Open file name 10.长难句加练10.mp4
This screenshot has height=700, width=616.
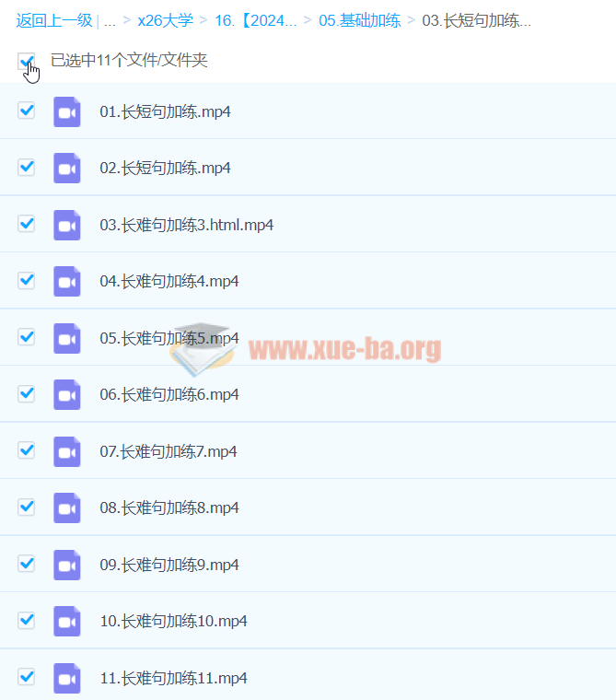coord(173,621)
